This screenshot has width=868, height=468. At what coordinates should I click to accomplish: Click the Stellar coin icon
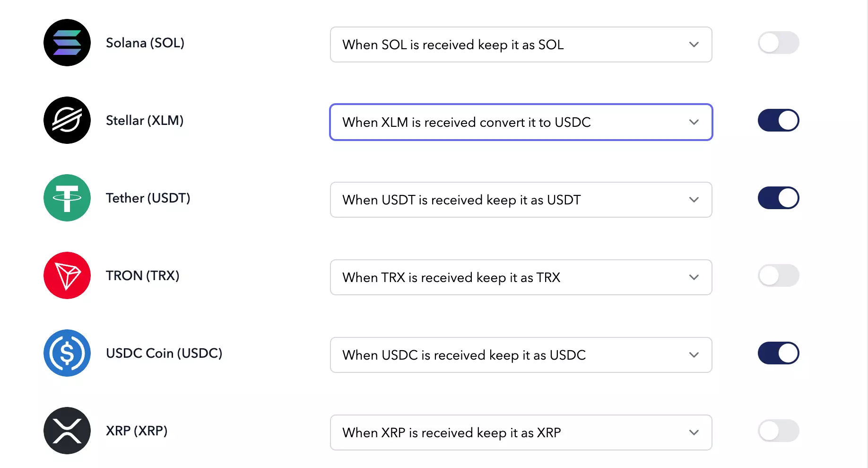tap(67, 120)
